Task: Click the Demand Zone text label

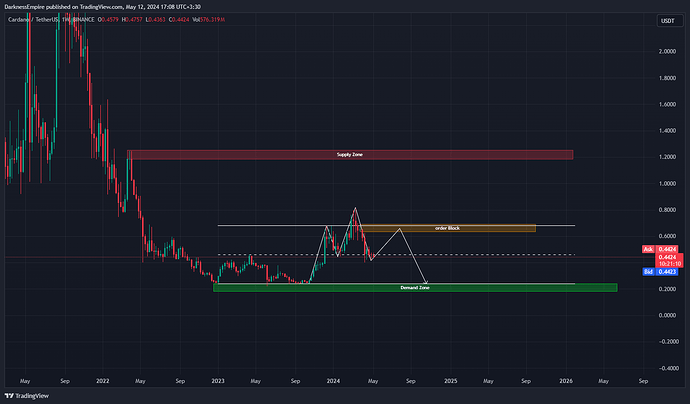Action: click(x=415, y=288)
